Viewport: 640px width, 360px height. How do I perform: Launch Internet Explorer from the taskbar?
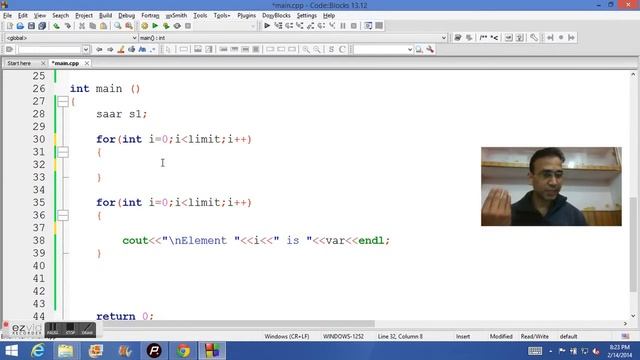pyautogui.click(x=38, y=351)
